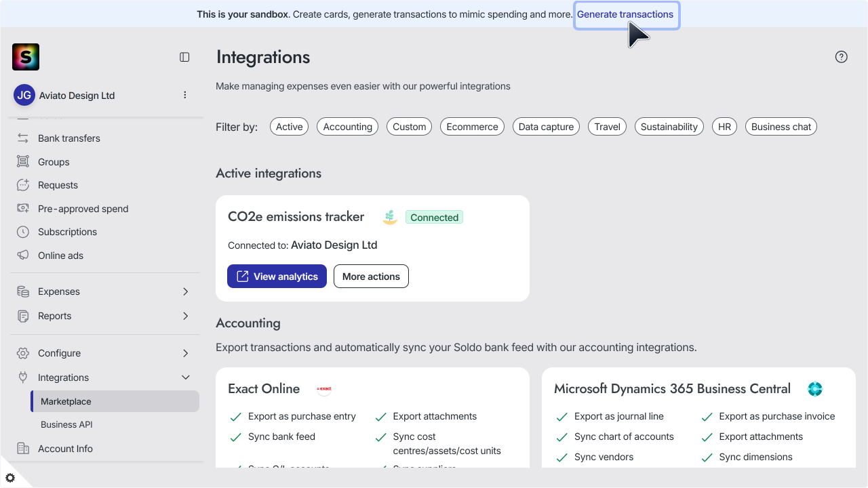The height and width of the screenshot is (488, 868).
Task: Click the Reports document icon
Action: (x=23, y=316)
